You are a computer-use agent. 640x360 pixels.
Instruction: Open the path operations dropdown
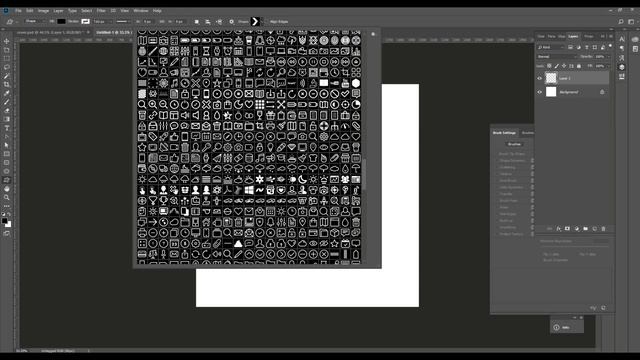point(197,22)
